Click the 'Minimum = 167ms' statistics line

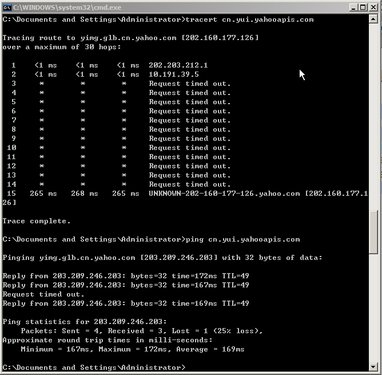pyautogui.click(x=133, y=349)
